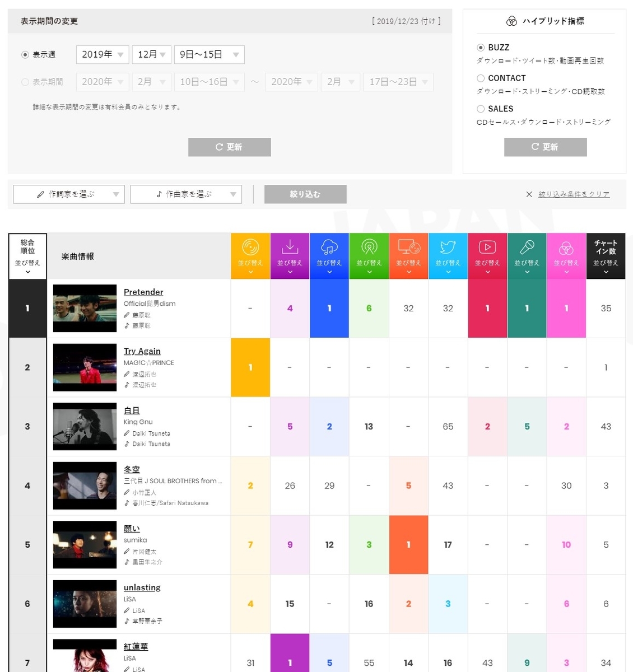Click artist name King Gnu
Screen dimensions: 633x672
coord(138,422)
